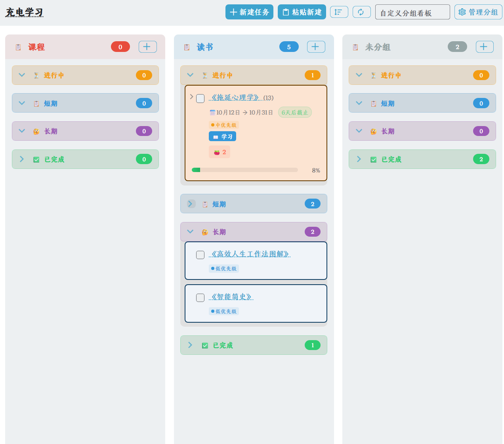Collapse the 长期 section under 读书
Image resolution: width=504 pixels, height=444 pixels.
191,232
